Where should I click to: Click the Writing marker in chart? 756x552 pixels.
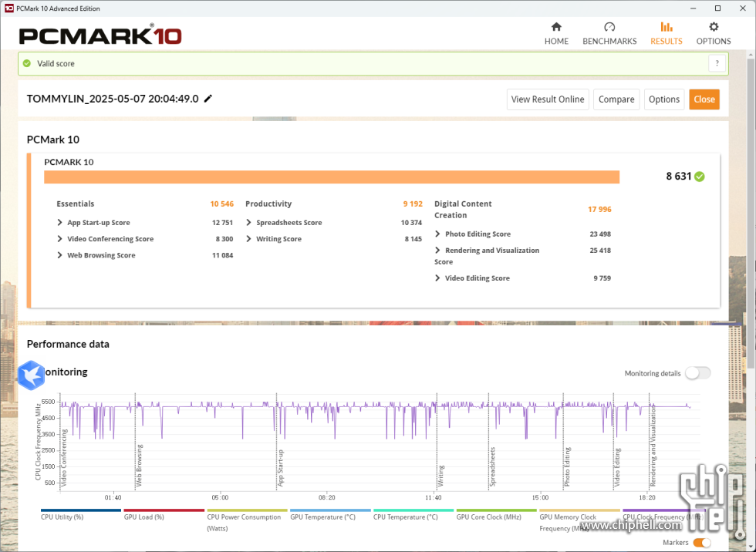tap(440, 476)
